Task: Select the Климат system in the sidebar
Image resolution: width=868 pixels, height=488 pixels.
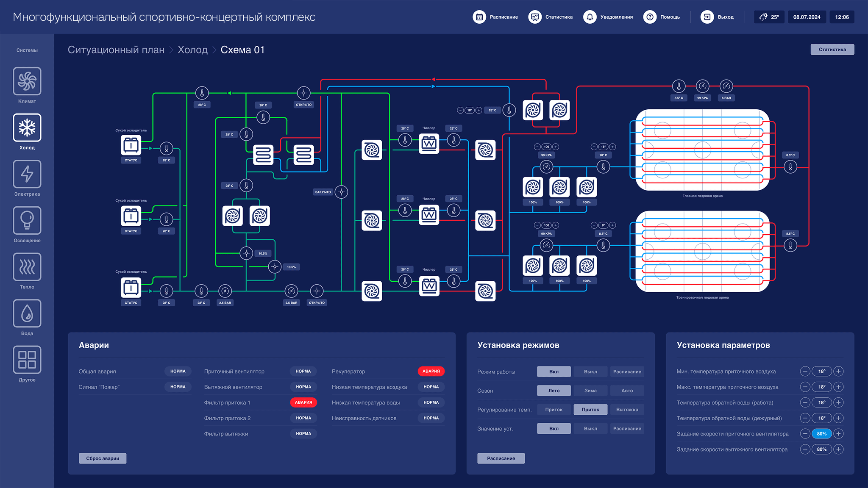Action: point(27,81)
